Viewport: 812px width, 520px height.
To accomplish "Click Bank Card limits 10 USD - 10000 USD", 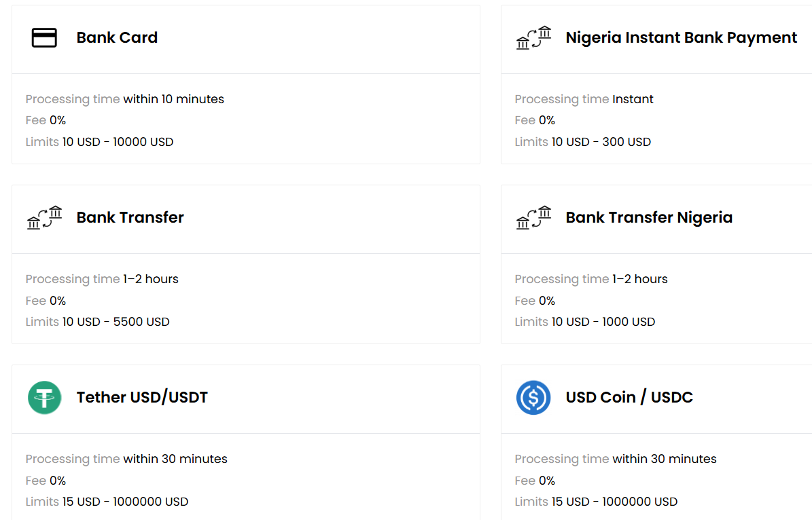I will click(x=118, y=142).
